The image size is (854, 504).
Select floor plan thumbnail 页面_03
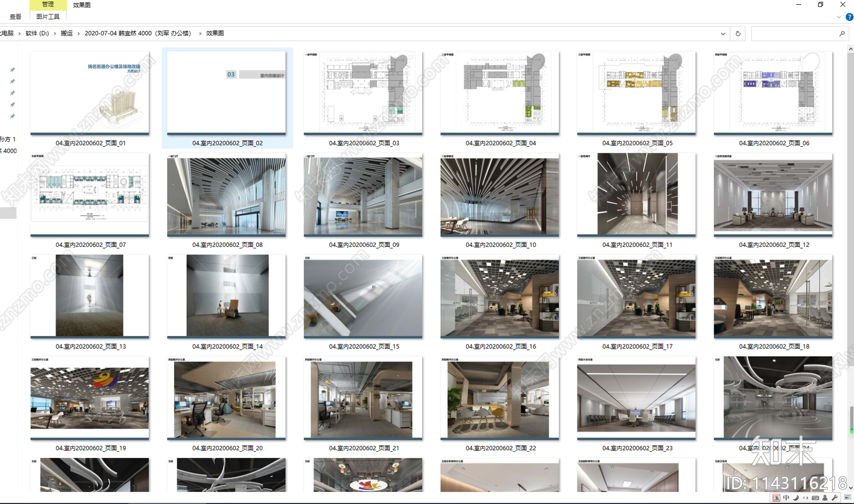coord(363,93)
